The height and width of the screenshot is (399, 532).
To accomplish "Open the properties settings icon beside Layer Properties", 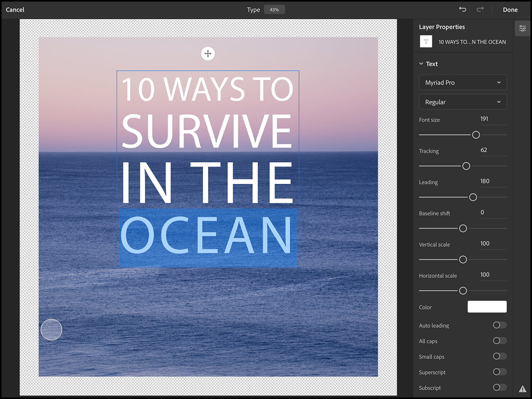I will 522,28.
